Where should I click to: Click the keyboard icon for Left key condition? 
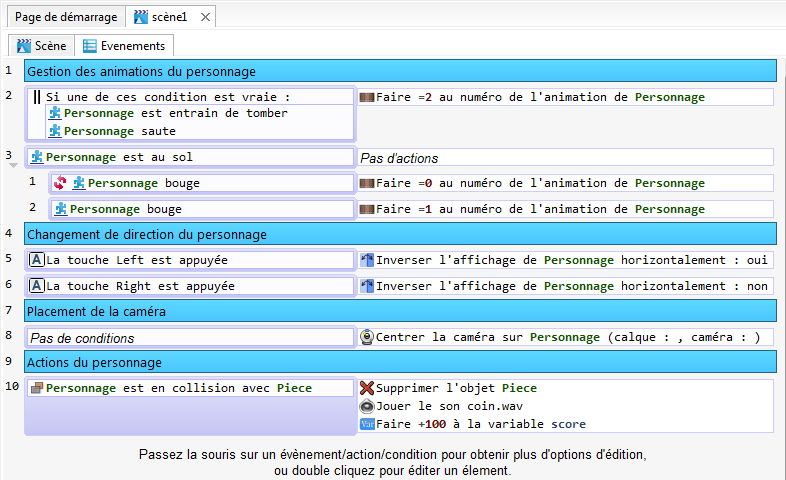37,260
